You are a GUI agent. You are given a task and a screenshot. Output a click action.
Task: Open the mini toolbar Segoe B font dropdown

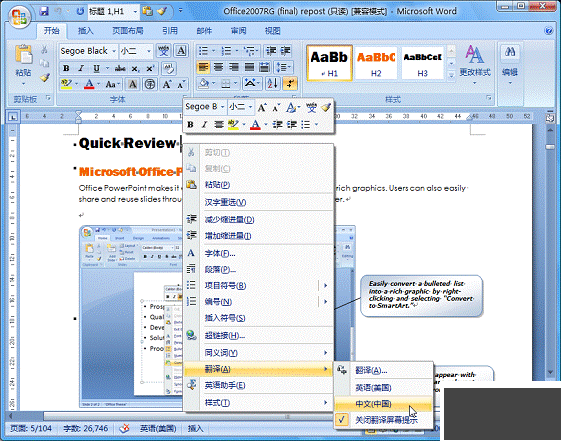click(222, 107)
